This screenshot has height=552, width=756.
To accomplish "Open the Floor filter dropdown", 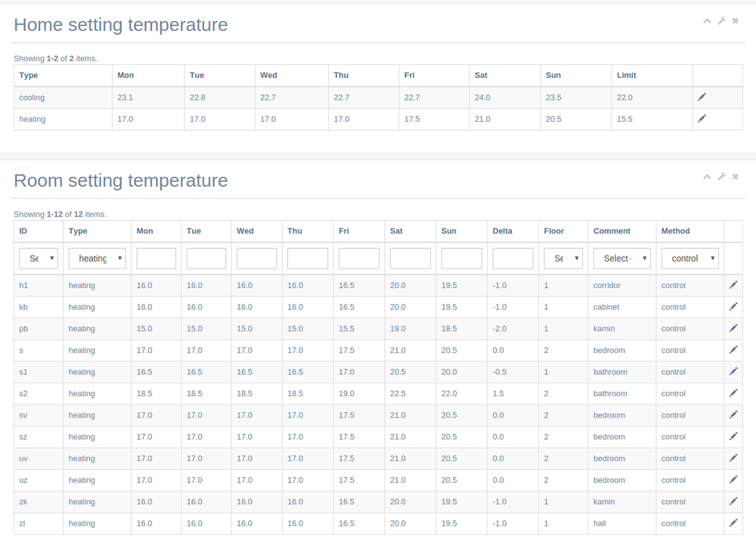I will point(563,259).
